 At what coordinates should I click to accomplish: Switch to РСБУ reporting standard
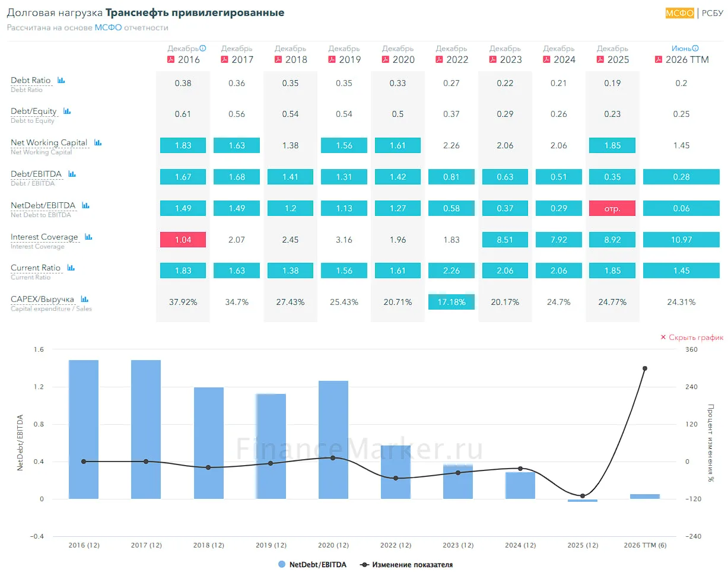713,13
